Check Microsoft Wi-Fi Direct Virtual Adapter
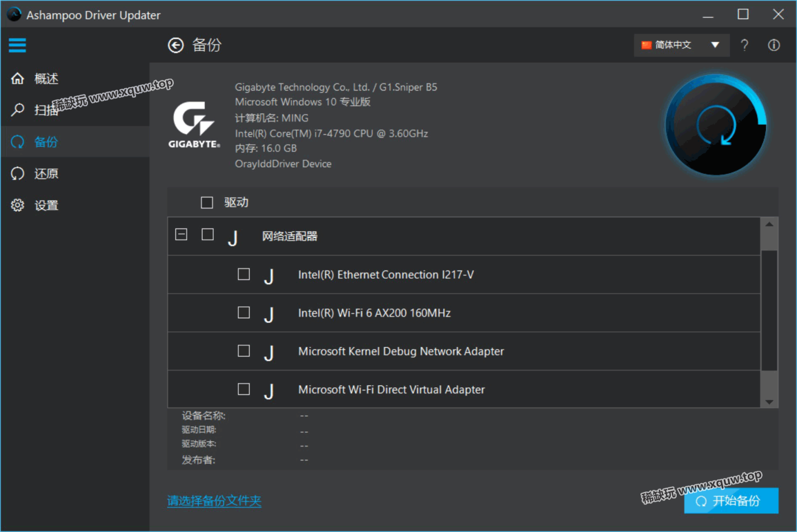797x532 pixels. [x=244, y=389]
